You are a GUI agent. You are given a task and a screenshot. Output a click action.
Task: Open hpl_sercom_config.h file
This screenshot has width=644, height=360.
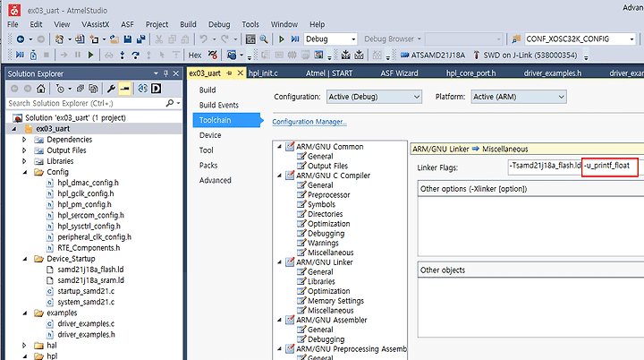coord(90,215)
